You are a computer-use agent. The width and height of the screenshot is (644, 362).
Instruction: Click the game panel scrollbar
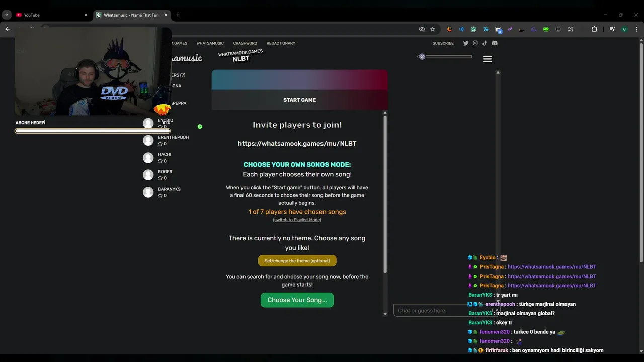click(x=385, y=194)
